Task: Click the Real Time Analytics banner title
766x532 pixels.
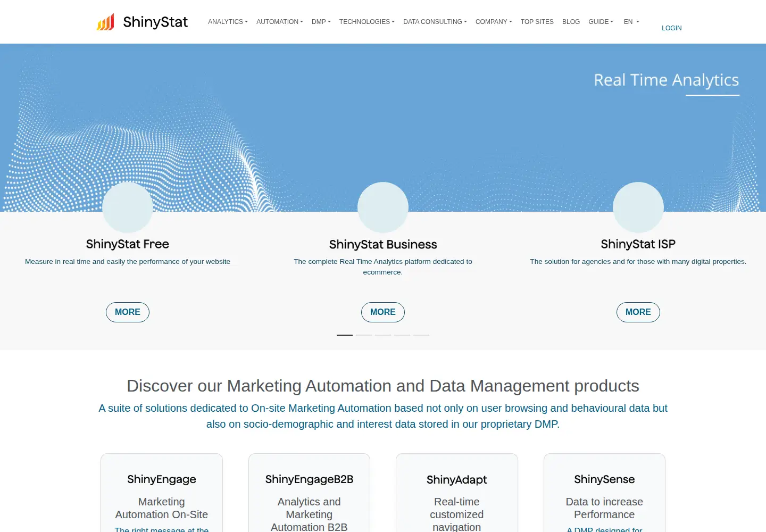Action: pos(666,80)
